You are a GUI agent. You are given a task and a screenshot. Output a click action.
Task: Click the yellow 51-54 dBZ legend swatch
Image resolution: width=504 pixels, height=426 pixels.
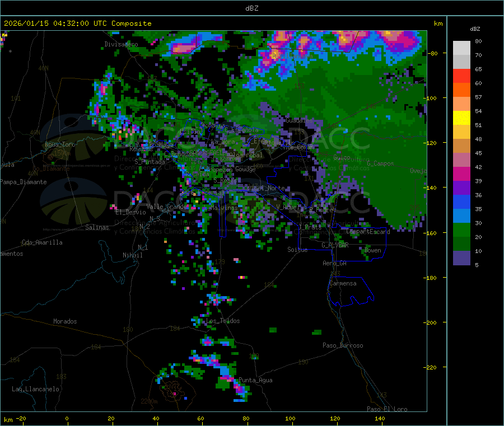click(461, 118)
